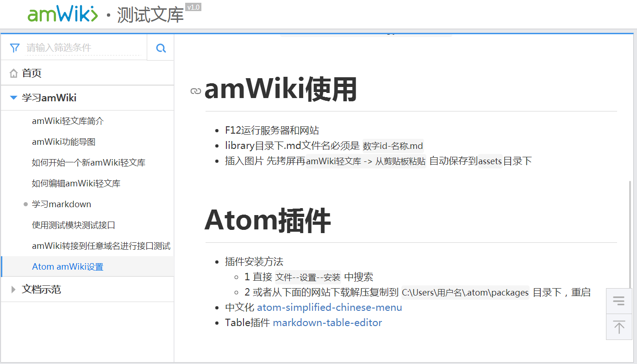
Task: Open the table of contents menu icon
Action: point(619,301)
